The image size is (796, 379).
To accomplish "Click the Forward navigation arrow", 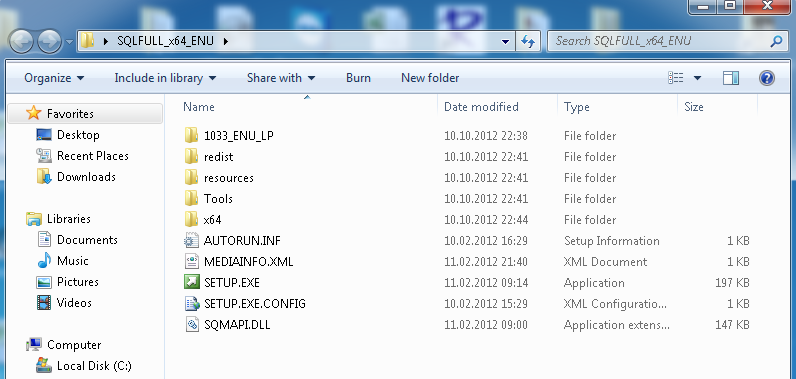I will pos(50,41).
